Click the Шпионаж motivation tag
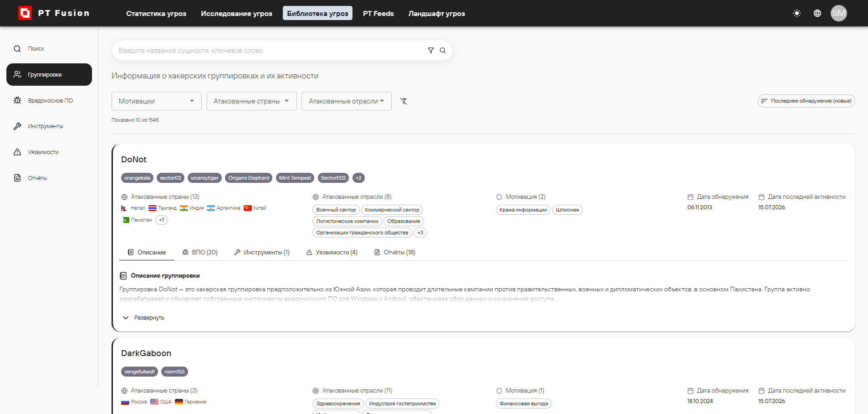This screenshot has height=414, width=868. pyautogui.click(x=567, y=210)
